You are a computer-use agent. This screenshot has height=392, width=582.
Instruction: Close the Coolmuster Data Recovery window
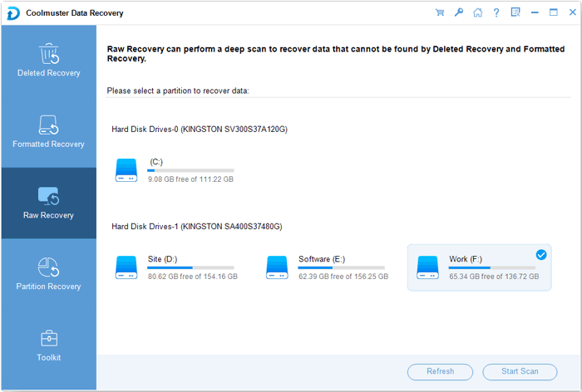[573, 12]
